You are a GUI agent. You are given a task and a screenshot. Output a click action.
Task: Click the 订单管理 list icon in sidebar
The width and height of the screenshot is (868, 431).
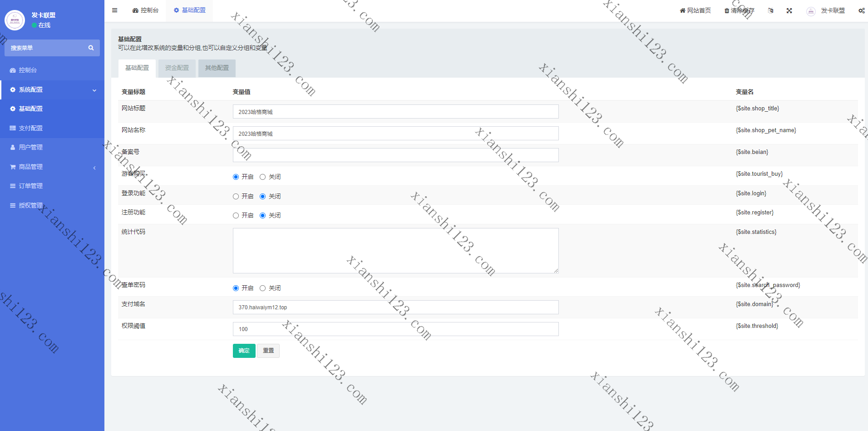tap(13, 186)
